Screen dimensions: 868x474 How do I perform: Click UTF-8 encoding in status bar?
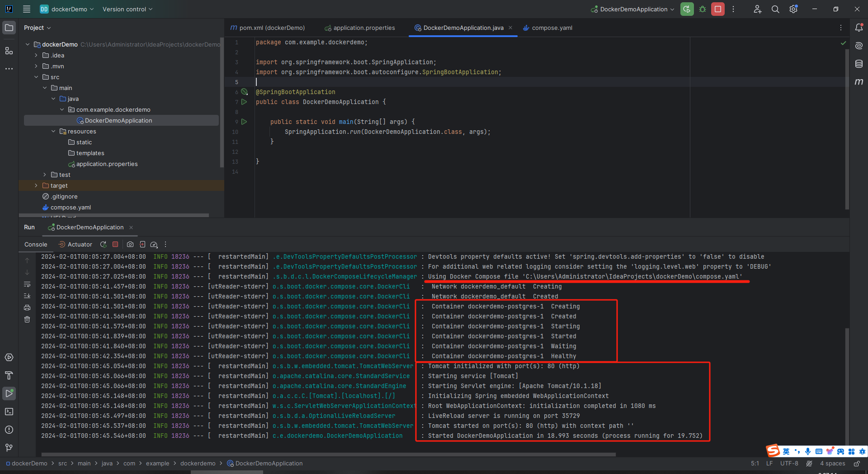[x=789, y=464]
